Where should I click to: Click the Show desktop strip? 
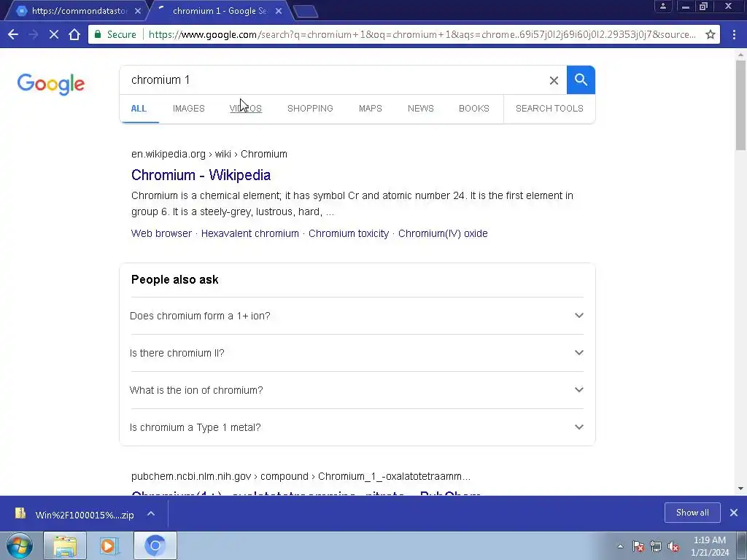point(742,545)
